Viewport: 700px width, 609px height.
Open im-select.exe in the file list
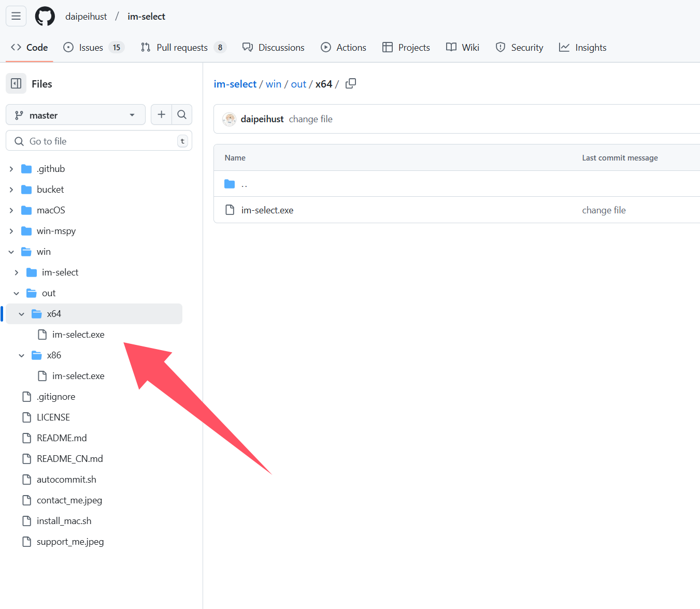coord(267,210)
